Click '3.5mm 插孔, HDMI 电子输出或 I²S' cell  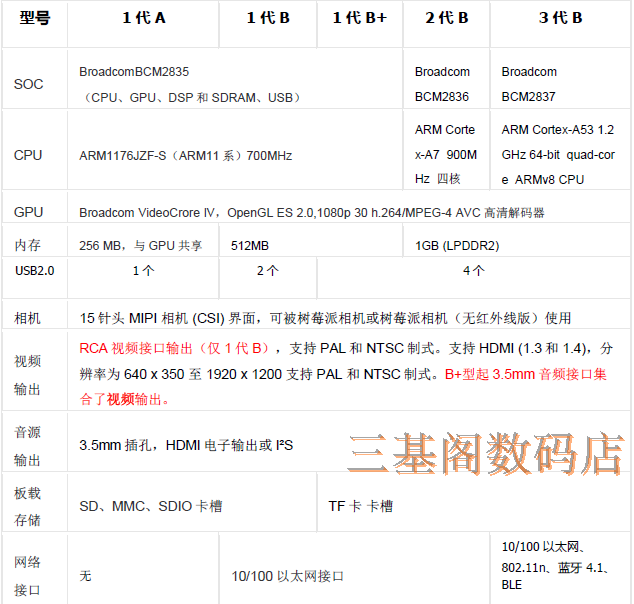186,445
